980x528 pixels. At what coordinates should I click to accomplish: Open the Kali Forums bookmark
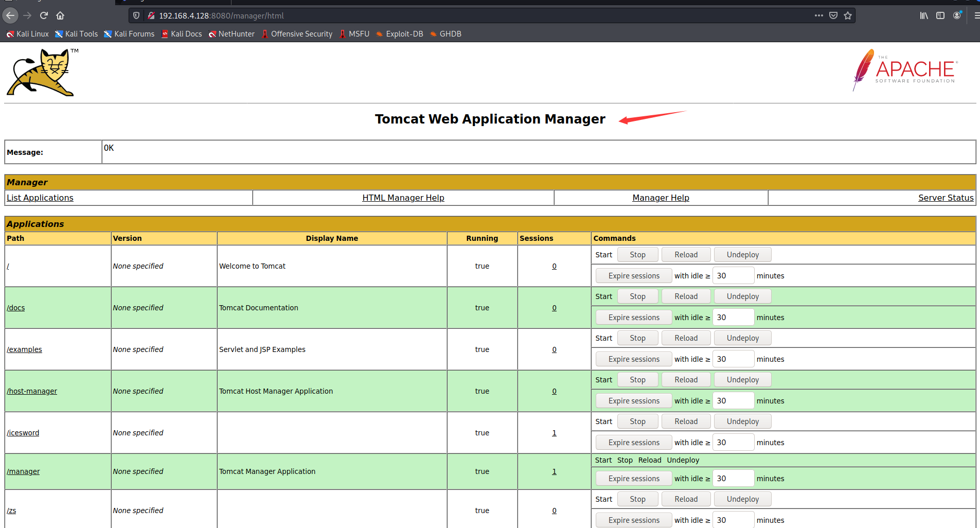point(129,34)
